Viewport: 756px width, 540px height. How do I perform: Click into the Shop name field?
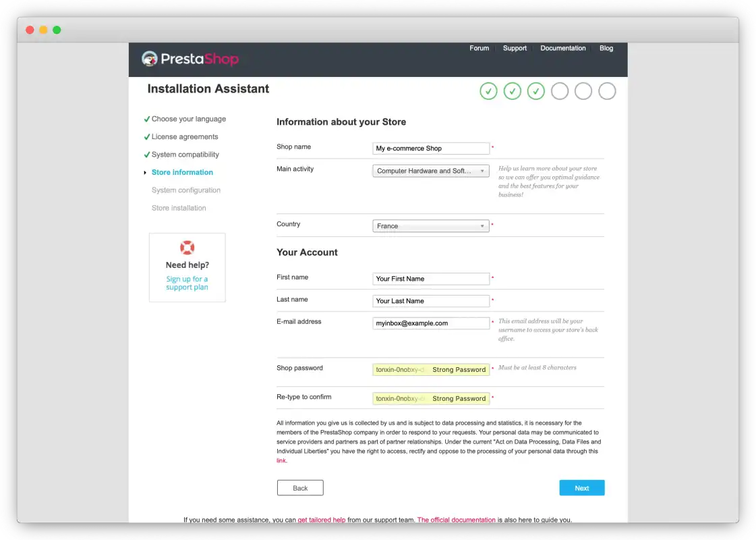(x=430, y=148)
